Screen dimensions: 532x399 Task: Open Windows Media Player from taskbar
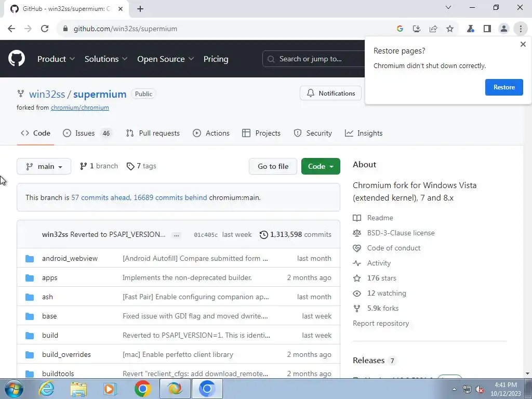click(110, 389)
